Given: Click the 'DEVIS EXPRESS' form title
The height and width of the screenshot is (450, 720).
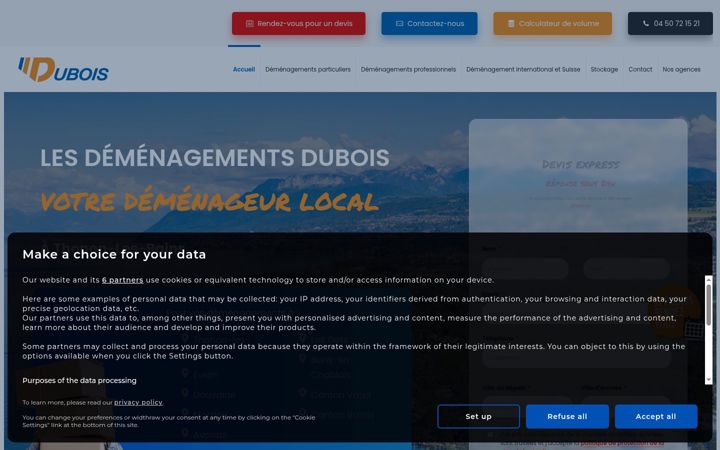Looking at the screenshot, I should click(580, 164).
